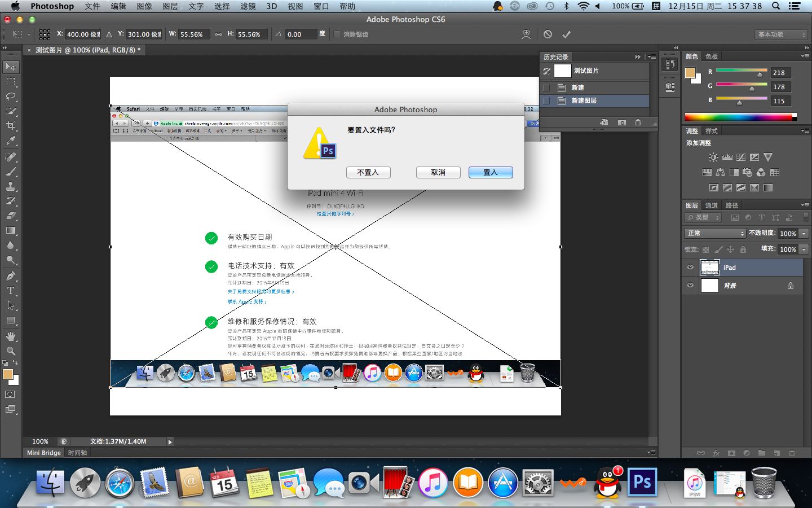Open the layer filter type (类型) dropdown
Screen dimensions: 812x508
(x=703, y=217)
